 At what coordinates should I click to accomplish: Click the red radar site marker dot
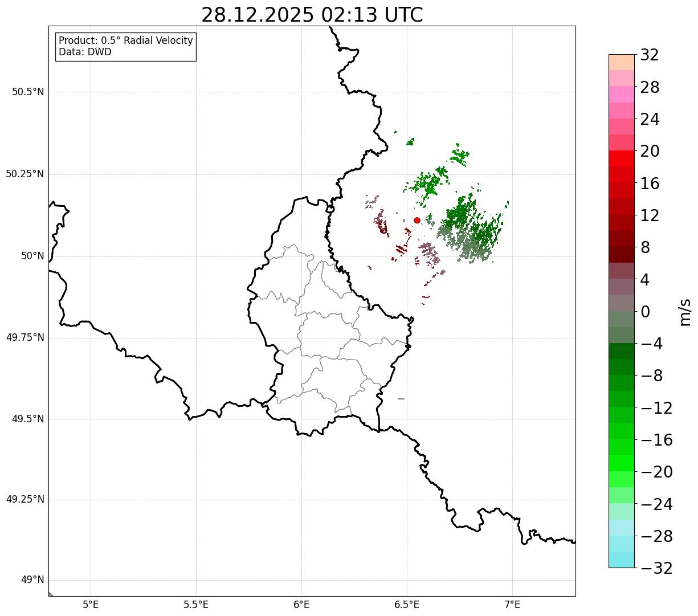(417, 221)
